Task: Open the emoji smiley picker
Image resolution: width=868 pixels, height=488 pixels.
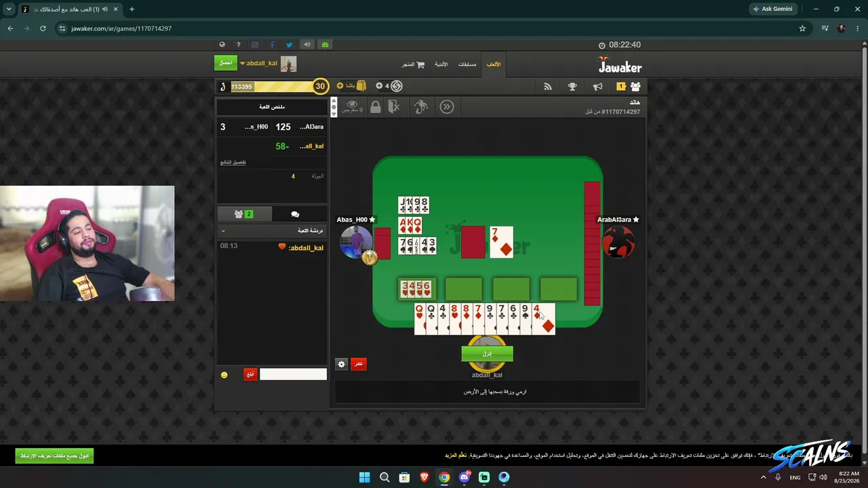Action: point(224,375)
